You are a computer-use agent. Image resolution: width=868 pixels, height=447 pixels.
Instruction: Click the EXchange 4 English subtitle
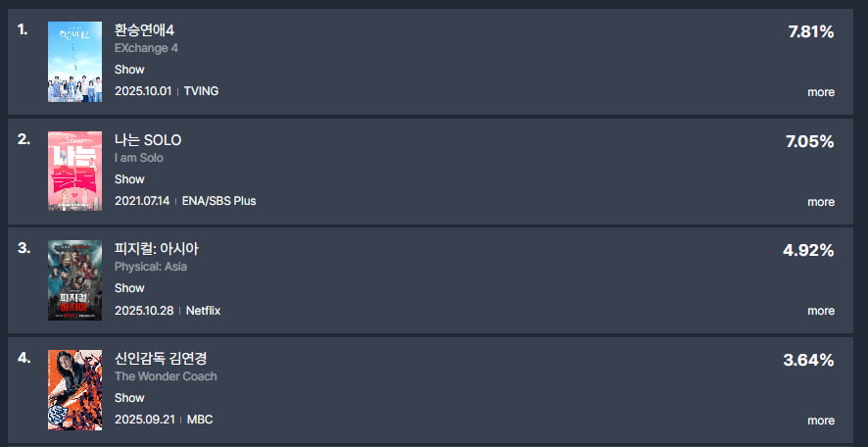(x=146, y=48)
